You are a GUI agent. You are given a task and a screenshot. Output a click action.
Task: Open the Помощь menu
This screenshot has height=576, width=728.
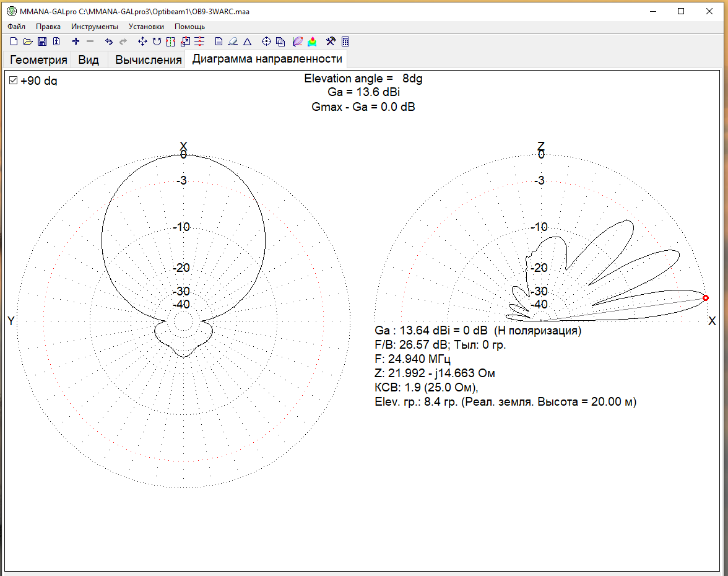click(x=189, y=27)
